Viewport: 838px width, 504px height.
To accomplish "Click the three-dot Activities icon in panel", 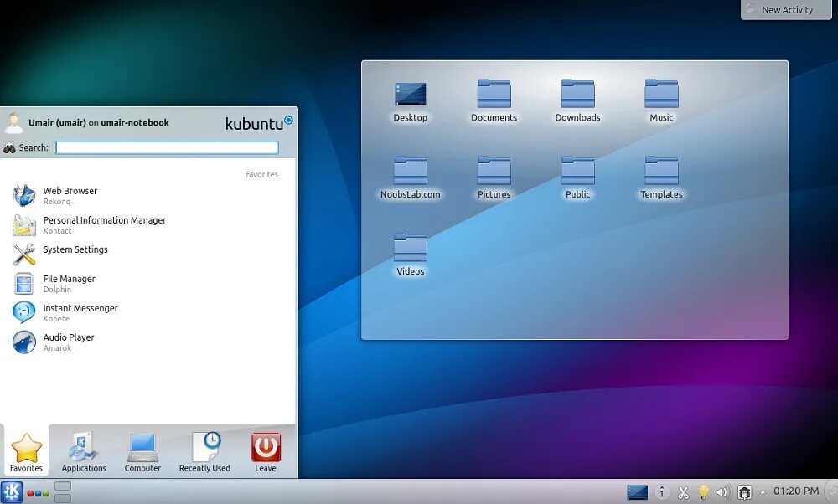I will point(38,493).
